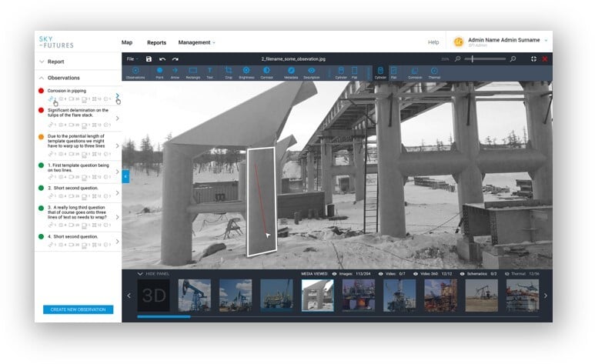Undo the last action
The width and height of the screenshot is (595, 364).
coord(162,59)
